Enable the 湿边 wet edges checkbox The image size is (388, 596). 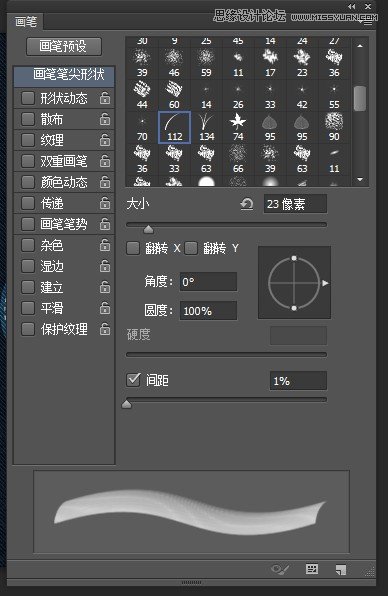[x=28, y=266]
